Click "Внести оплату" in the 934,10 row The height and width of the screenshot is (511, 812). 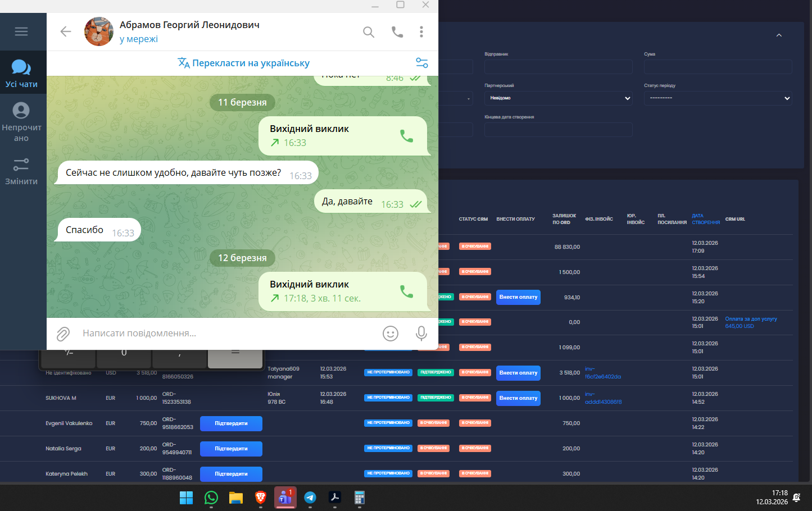(x=518, y=297)
